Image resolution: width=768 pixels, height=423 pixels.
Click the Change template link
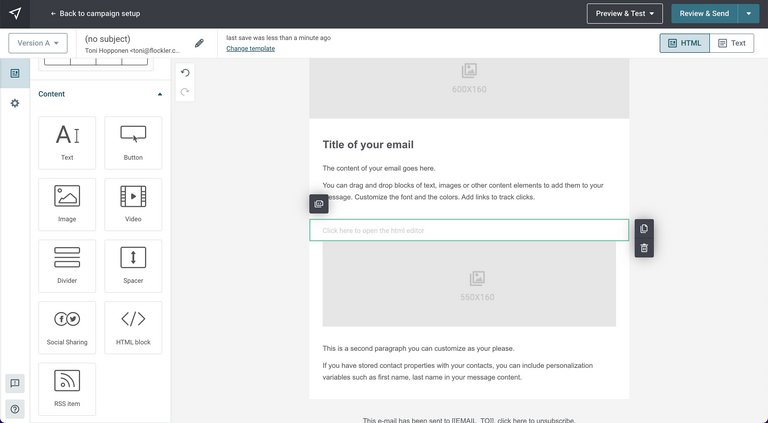[x=250, y=48]
